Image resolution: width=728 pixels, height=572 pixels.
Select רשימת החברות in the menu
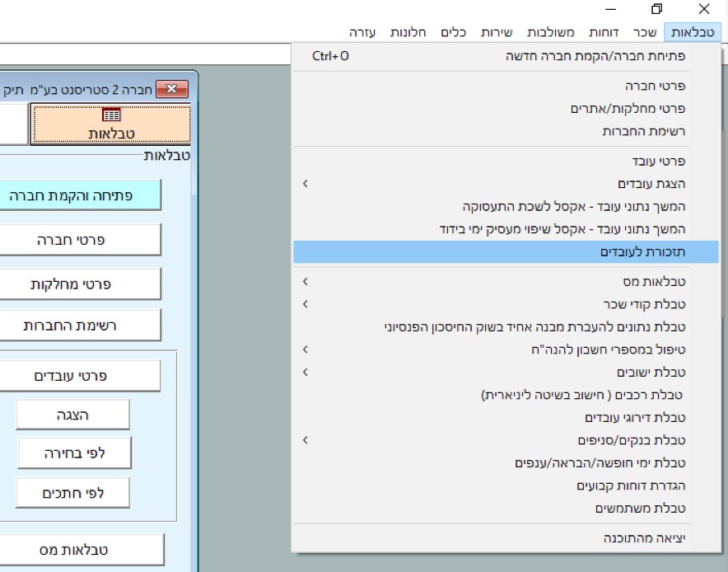pyautogui.click(x=506, y=131)
